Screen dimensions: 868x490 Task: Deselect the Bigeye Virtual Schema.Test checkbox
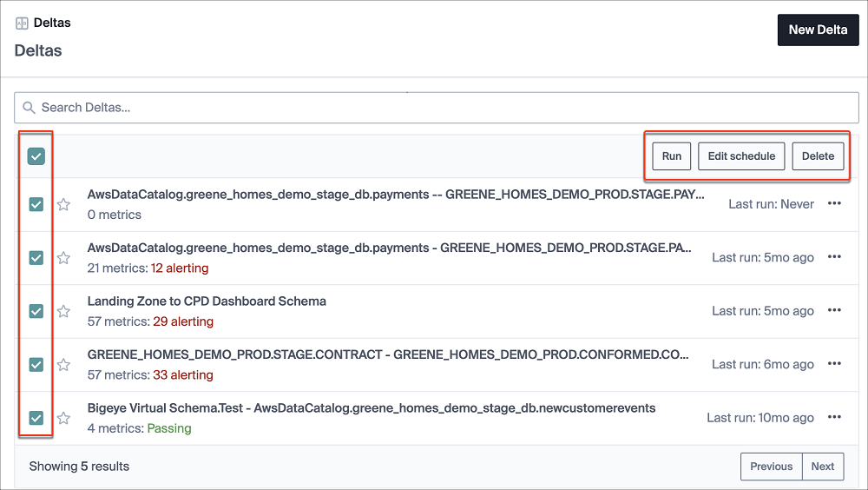(x=36, y=418)
